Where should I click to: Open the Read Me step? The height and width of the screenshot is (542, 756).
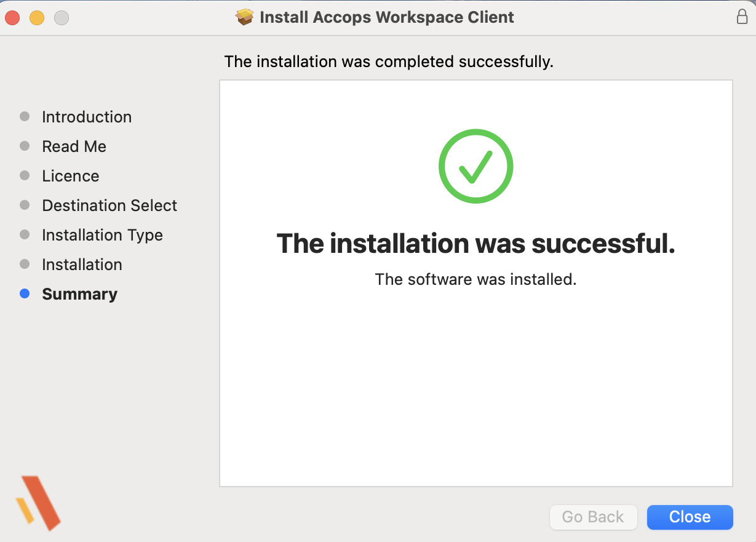point(74,146)
